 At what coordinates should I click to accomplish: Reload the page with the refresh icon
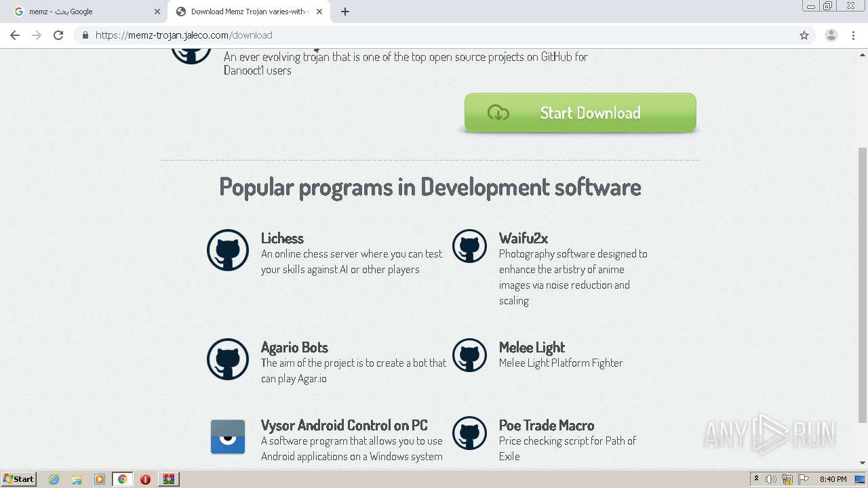tap(58, 35)
